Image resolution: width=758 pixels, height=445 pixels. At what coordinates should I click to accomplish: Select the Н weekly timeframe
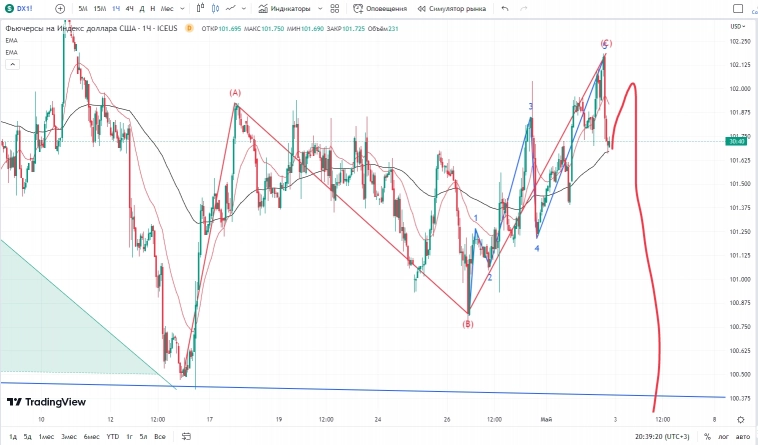(153, 9)
